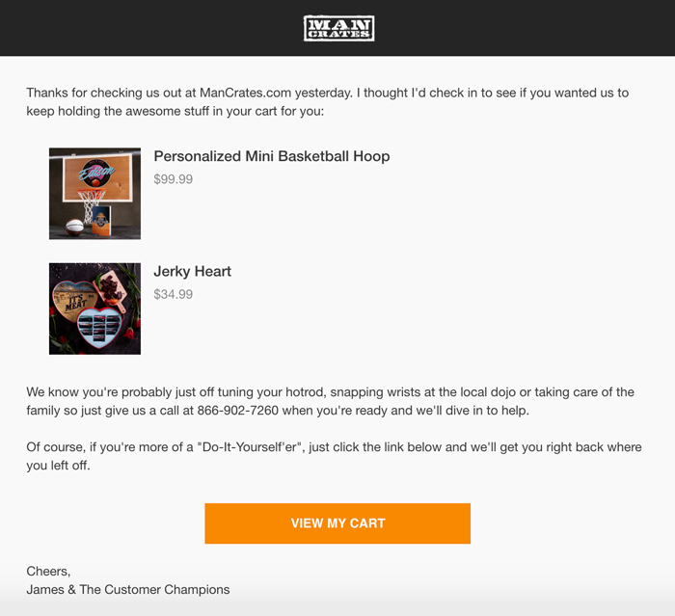
Task: Click the heart-shaped jerky tray in photo
Action: pyautogui.click(x=99, y=328)
